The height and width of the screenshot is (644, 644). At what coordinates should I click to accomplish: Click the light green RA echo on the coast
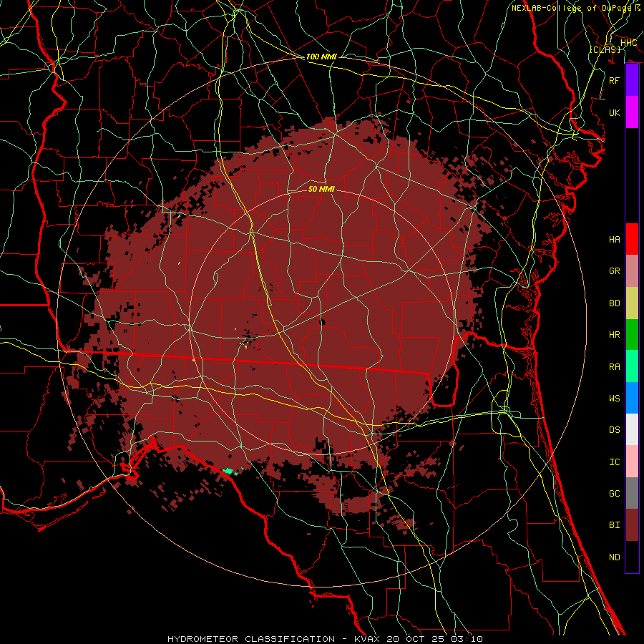point(229,471)
